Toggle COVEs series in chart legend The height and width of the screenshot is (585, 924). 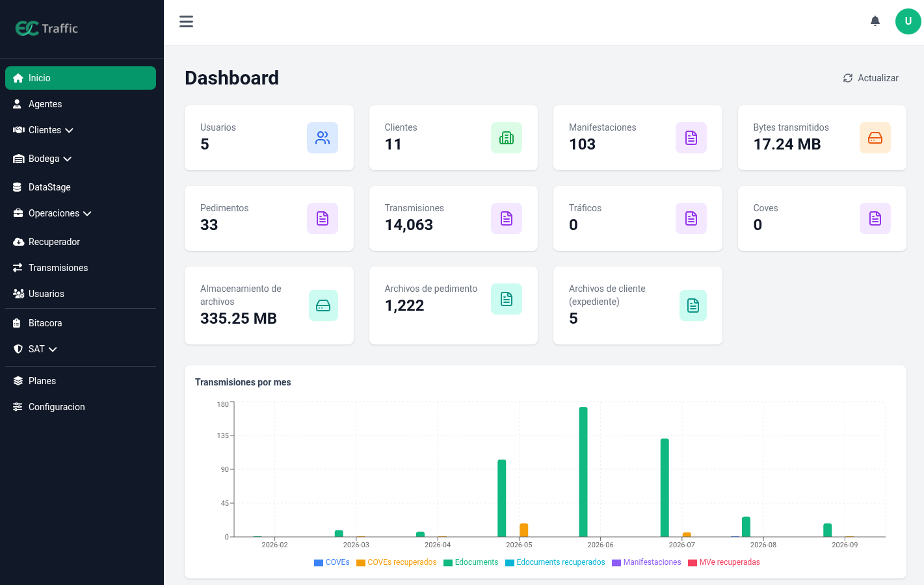[332, 562]
